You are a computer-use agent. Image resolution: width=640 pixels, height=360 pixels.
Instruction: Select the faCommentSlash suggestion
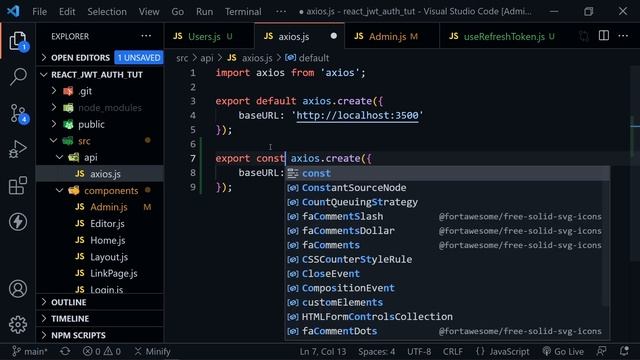447,216
